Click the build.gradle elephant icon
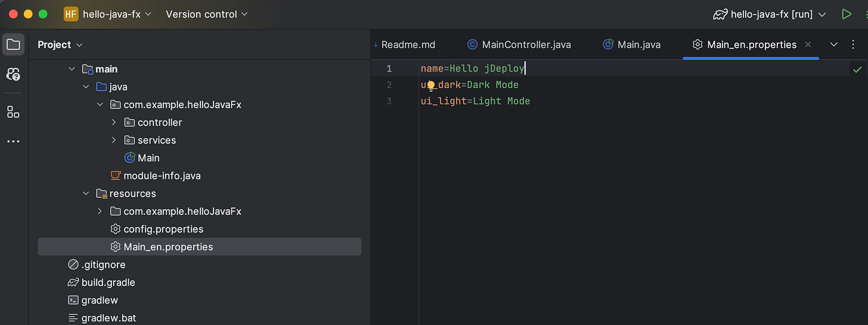Viewport: 868px width, 325px height. point(73,283)
